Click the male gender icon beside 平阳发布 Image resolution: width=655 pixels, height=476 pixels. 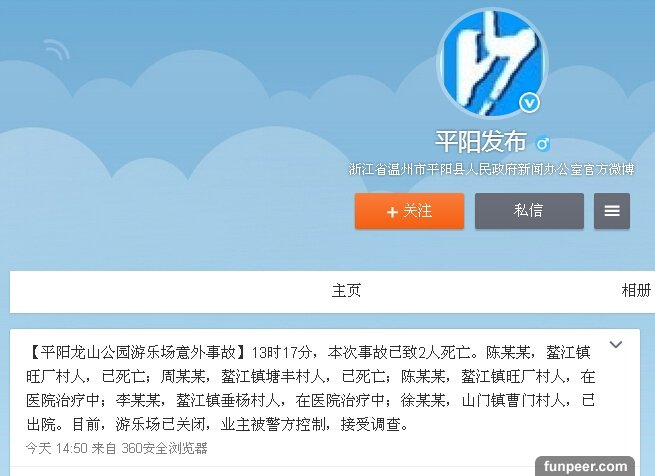tap(543, 144)
